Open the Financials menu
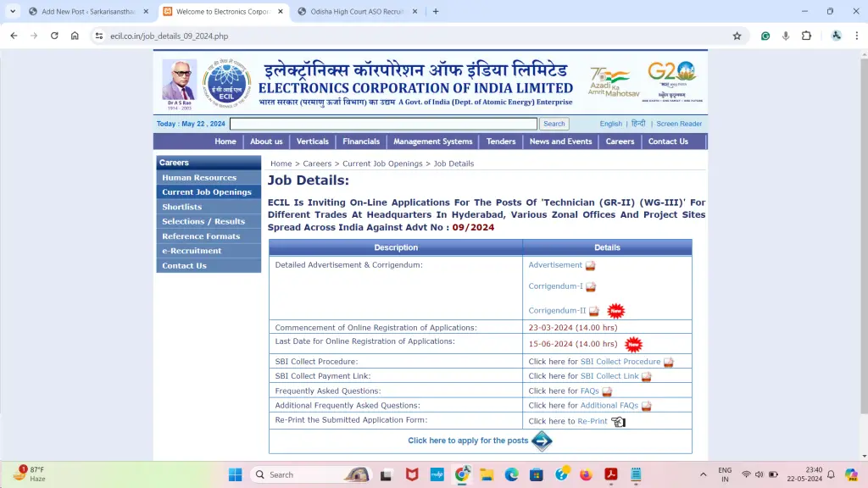This screenshot has width=868, height=488. pyautogui.click(x=361, y=141)
